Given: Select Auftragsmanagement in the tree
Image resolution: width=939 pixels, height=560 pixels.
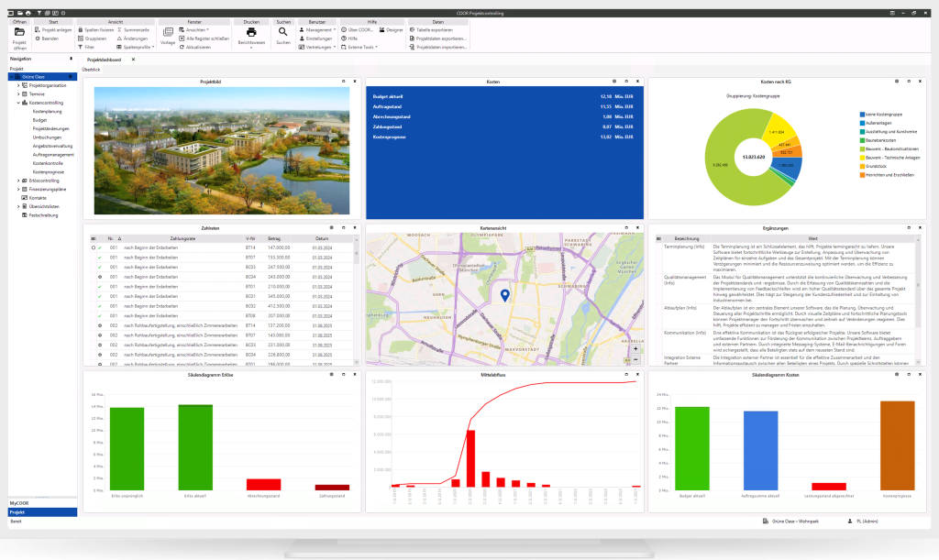Looking at the screenshot, I should point(53,154).
